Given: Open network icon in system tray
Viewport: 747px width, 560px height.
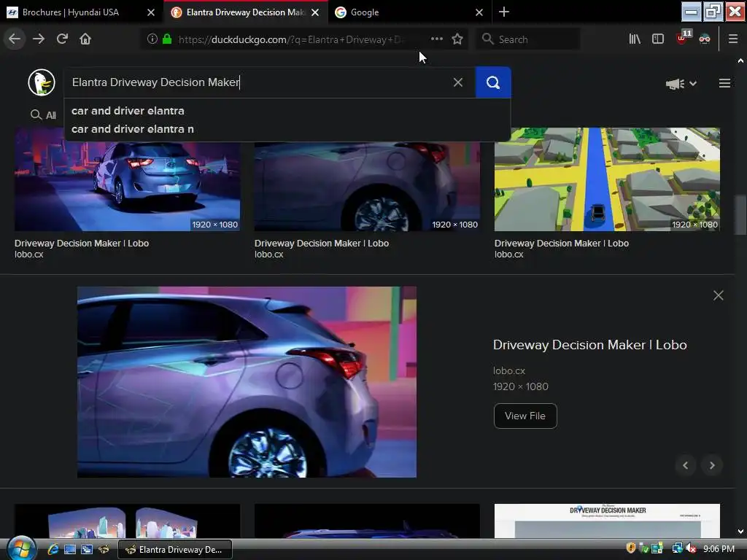Looking at the screenshot, I should (677, 548).
